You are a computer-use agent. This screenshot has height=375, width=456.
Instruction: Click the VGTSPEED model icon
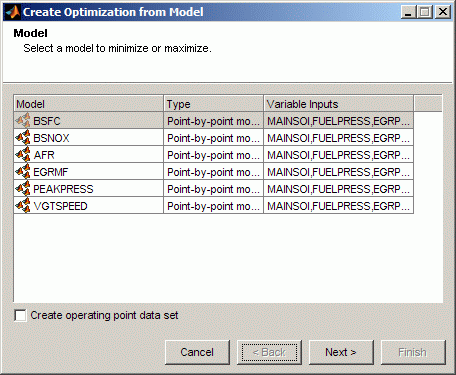(23, 206)
